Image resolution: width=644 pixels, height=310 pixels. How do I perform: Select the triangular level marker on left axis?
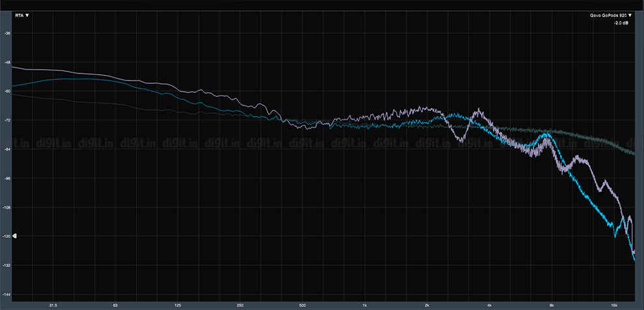14,236
